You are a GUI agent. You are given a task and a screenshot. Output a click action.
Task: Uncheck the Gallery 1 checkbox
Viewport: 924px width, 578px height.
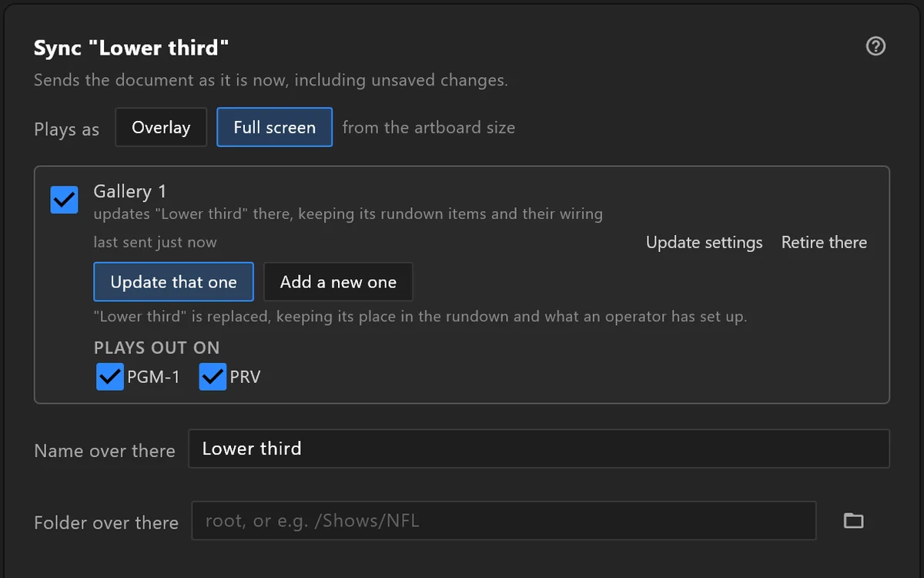click(x=64, y=200)
